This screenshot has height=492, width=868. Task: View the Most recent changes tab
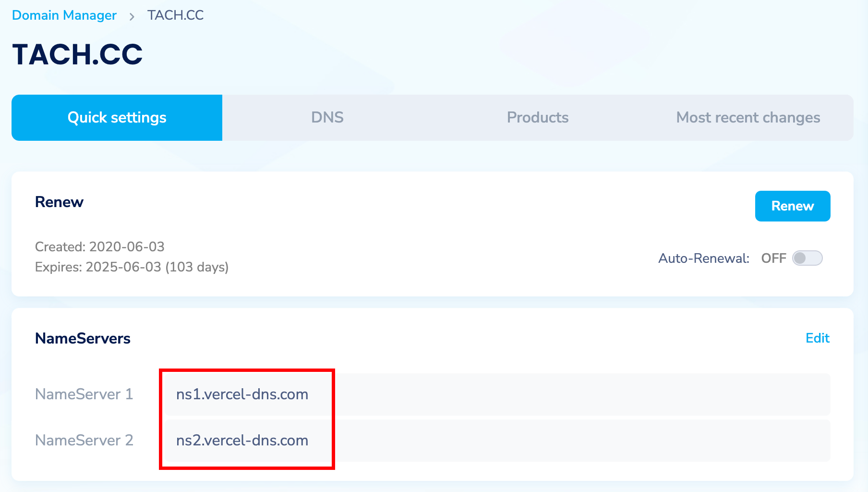tap(747, 118)
